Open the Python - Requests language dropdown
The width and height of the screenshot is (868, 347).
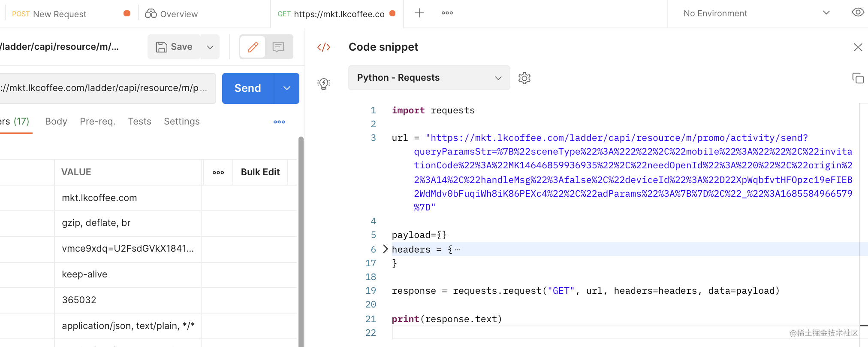[x=429, y=78]
